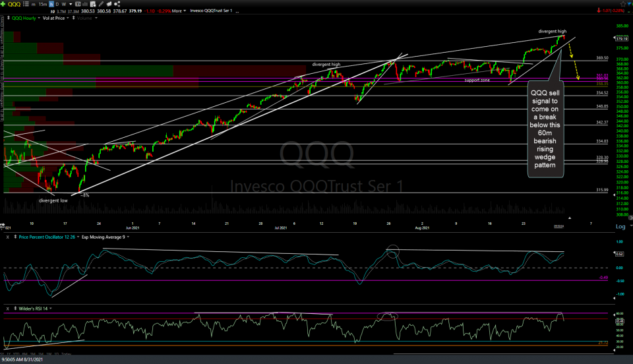Screen dimensions: 633x364
Task: Select the 'divergent high' label near top right
Action: point(553,31)
